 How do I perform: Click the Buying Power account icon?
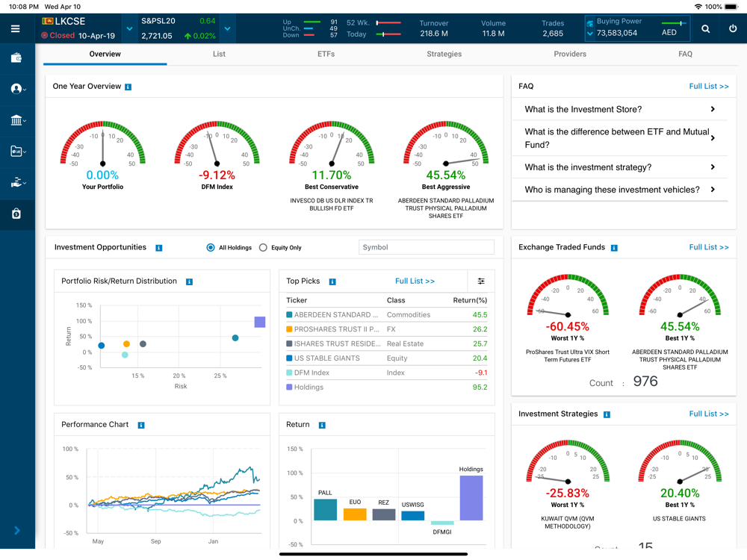[x=590, y=23]
